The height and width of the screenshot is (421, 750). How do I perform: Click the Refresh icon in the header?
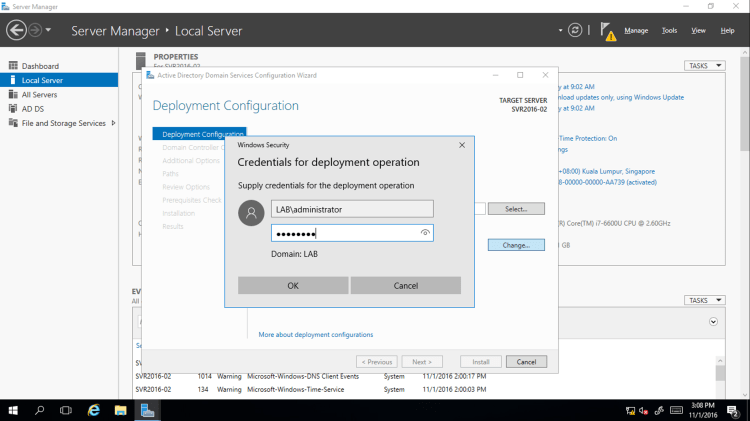tap(575, 30)
